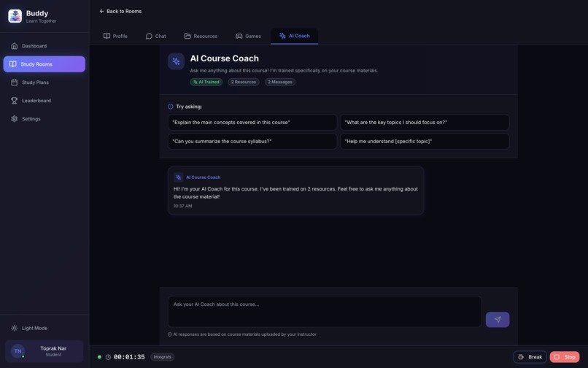Switch to the Chat tab
588x368 pixels.
coord(156,36)
